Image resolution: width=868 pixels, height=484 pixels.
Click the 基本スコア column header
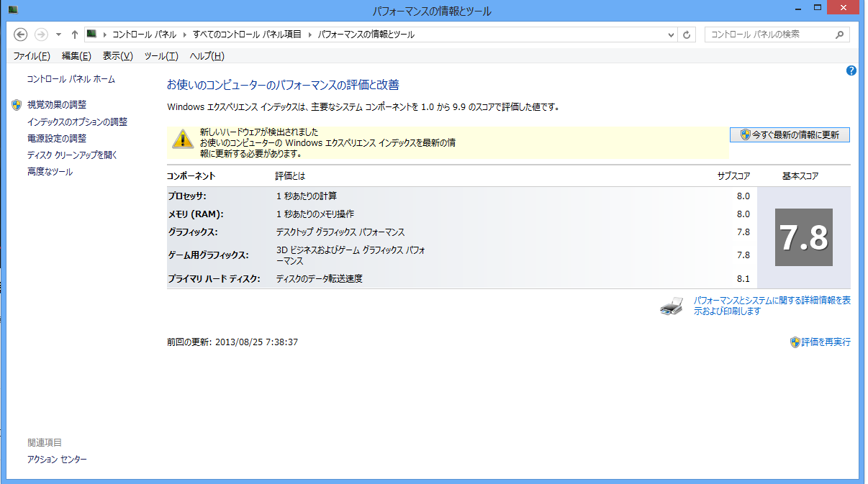[800, 176]
